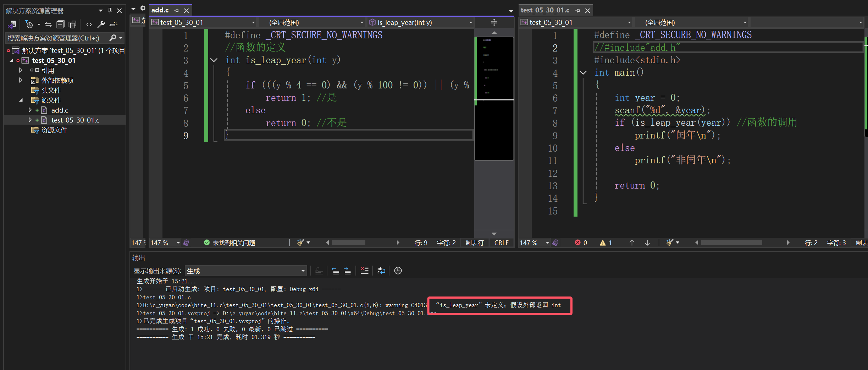Viewport: 868px width, 370px height.
Task: Pin the Solution Explorer panel
Action: 110,11
